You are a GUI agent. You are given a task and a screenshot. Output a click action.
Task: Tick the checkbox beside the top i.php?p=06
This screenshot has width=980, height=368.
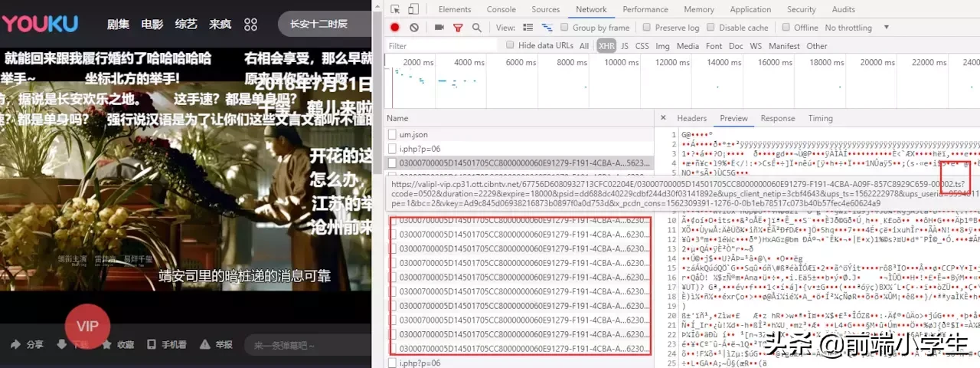coord(393,149)
